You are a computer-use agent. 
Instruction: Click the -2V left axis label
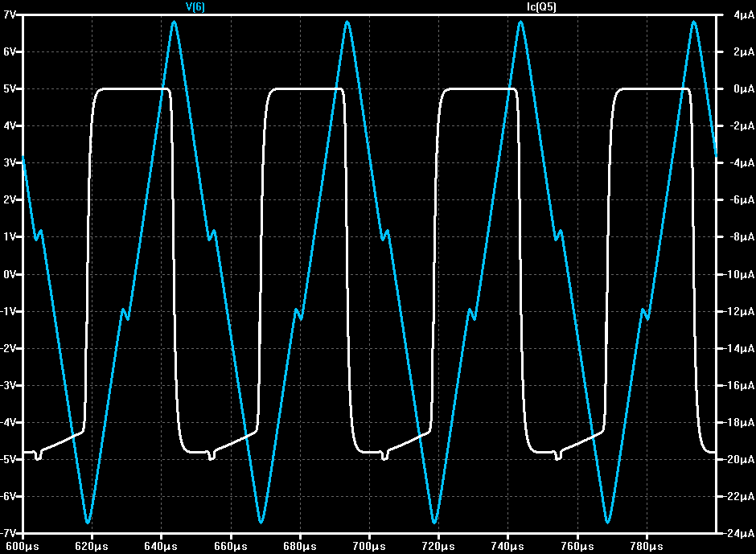(8, 348)
